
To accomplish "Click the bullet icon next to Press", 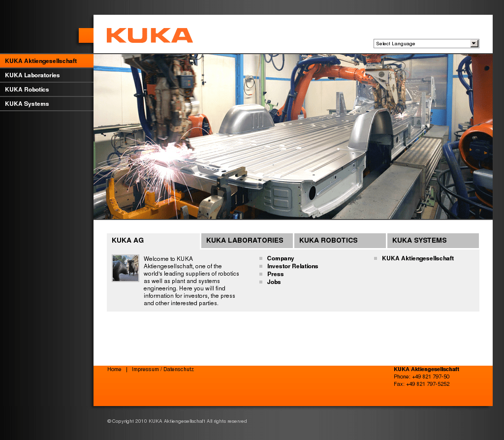I will click(x=260, y=274).
